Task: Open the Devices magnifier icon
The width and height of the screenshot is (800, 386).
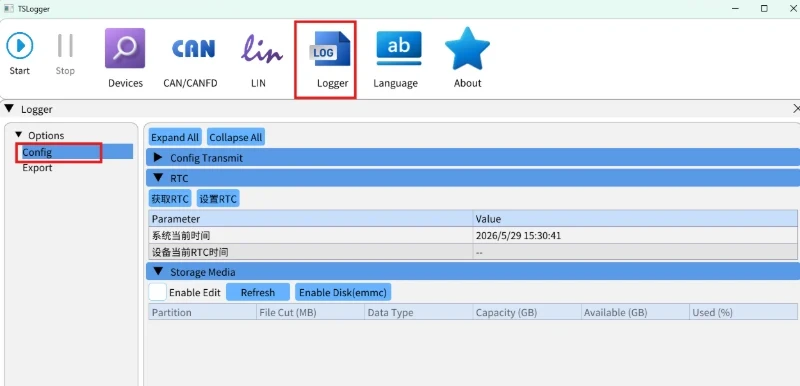Action: click(x=125, y=48)
